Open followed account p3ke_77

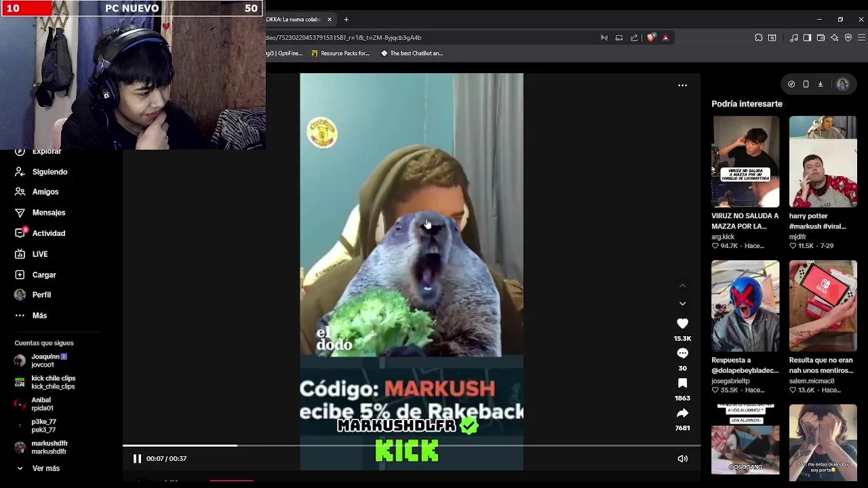pos(35,426)
